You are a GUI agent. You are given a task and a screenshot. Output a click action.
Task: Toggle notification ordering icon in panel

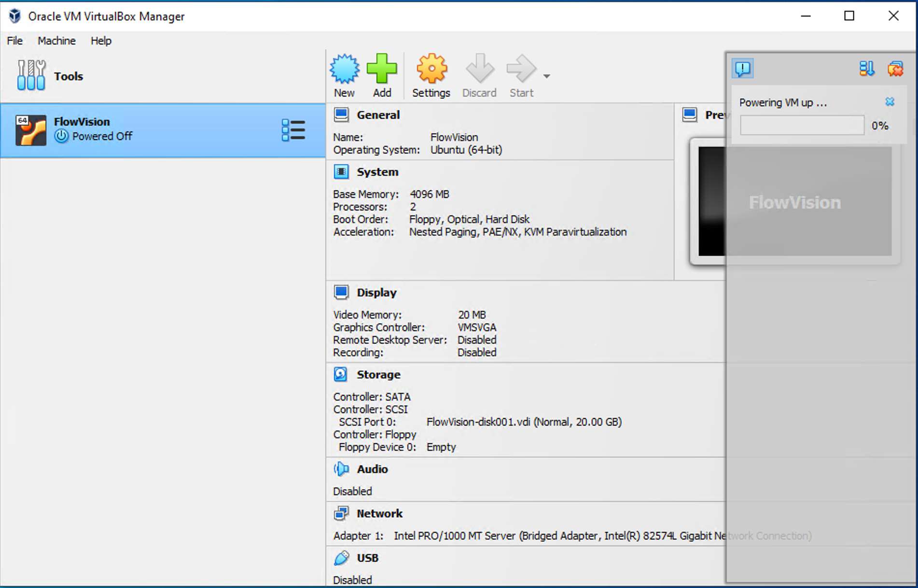tap(867, 69)
